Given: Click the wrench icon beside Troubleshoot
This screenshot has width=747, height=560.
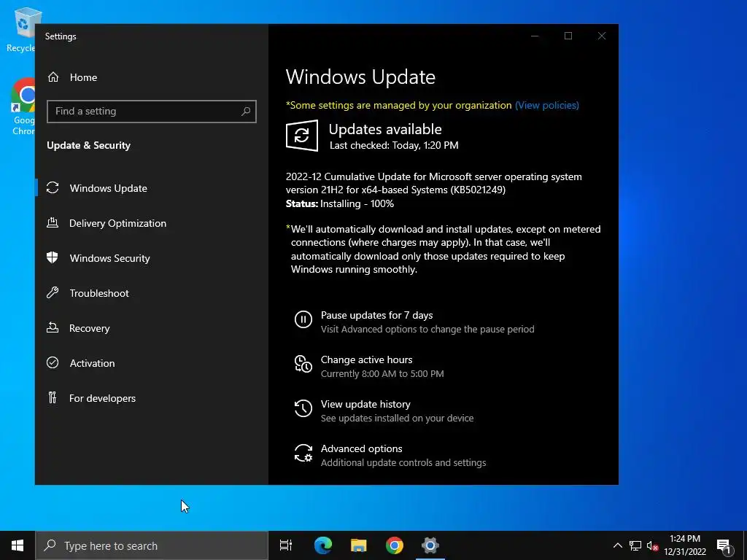Looking at the screenshot, I should (x=53, y=292).
